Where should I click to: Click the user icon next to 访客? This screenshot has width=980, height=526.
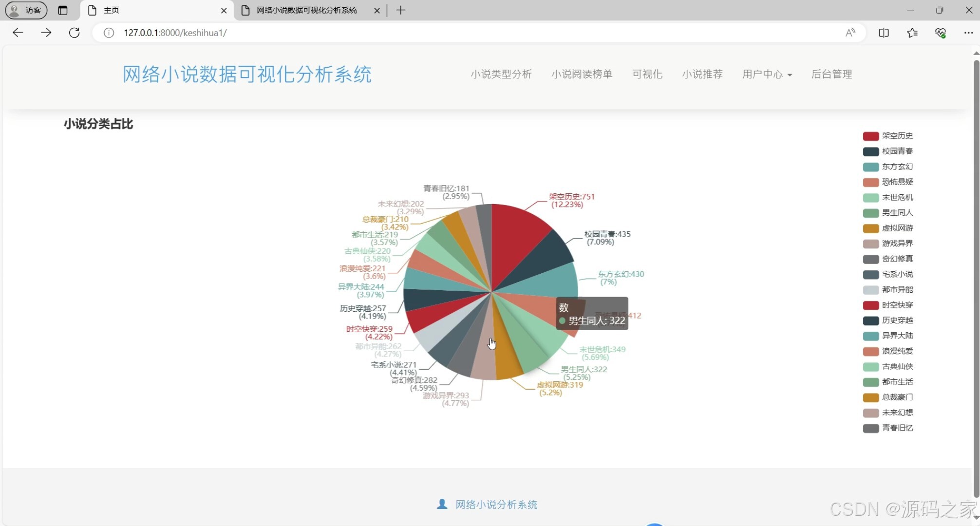click(14, 10)
